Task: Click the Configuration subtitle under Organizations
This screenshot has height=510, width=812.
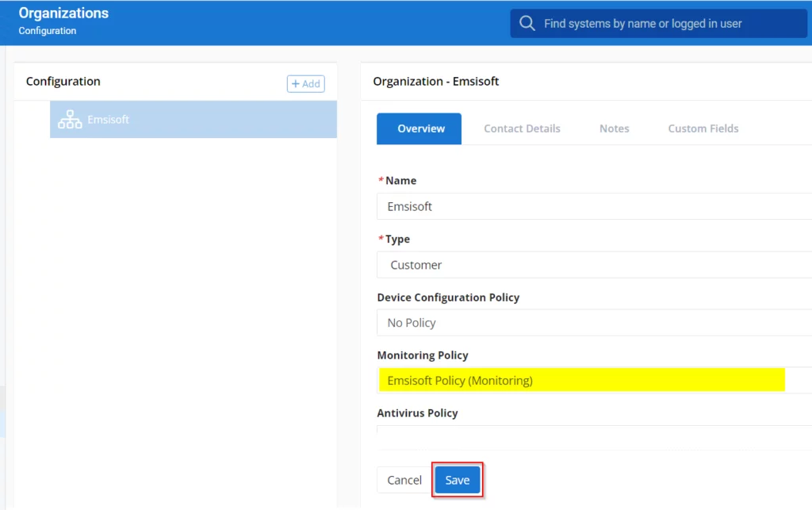Action: (48, 31)
